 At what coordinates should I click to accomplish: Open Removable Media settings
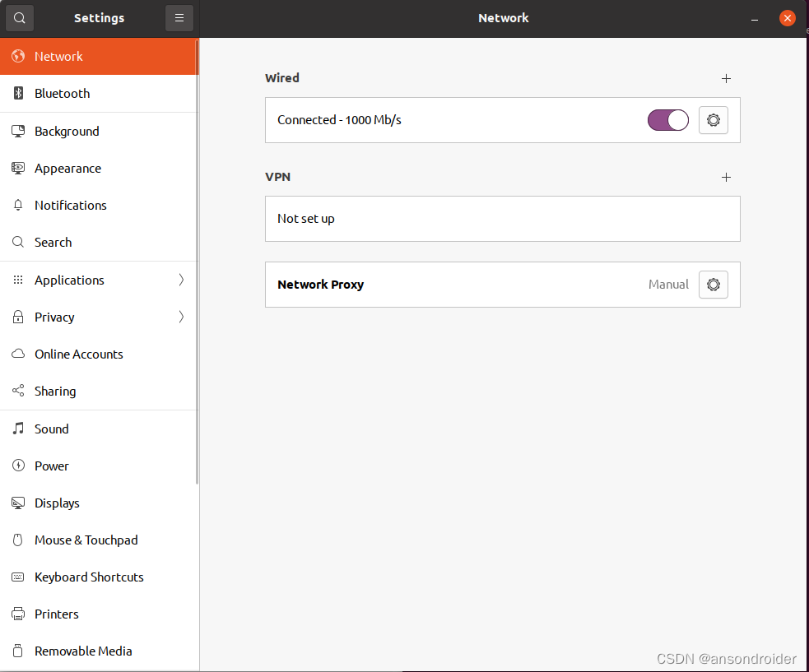point(98,651)
